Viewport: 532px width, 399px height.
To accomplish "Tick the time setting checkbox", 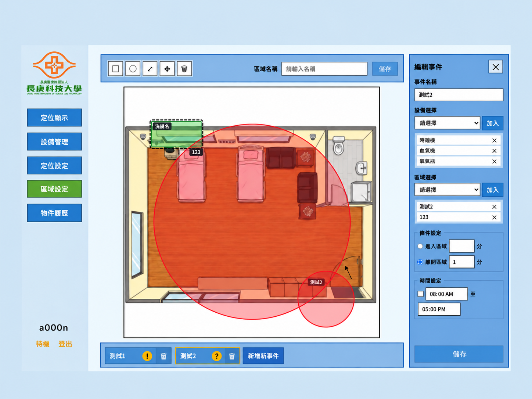I will tap(421, 294).
